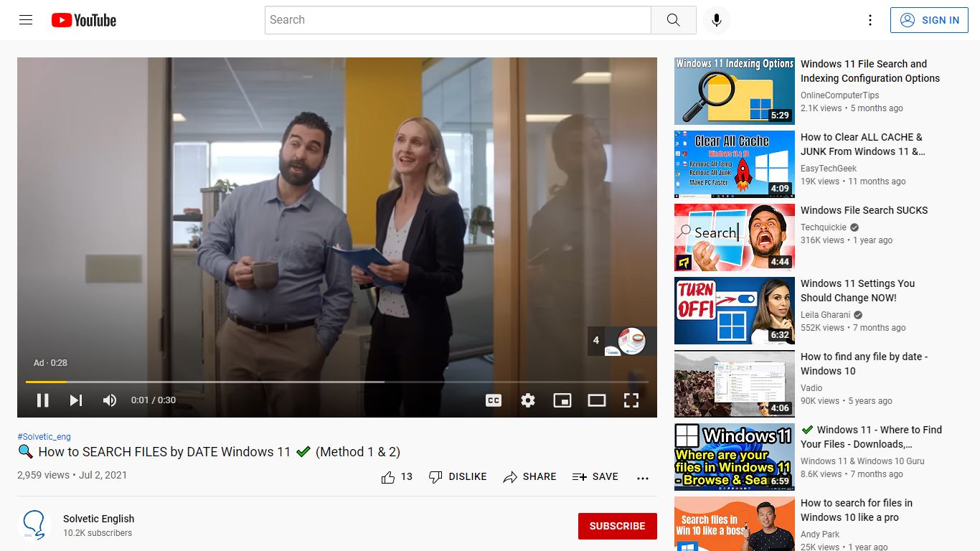Open Windows File Search SUCKS thumbnail
Image resolution: width=980 pixels, height=551 pixels.
pyautogui.click(x=735, y=237)
